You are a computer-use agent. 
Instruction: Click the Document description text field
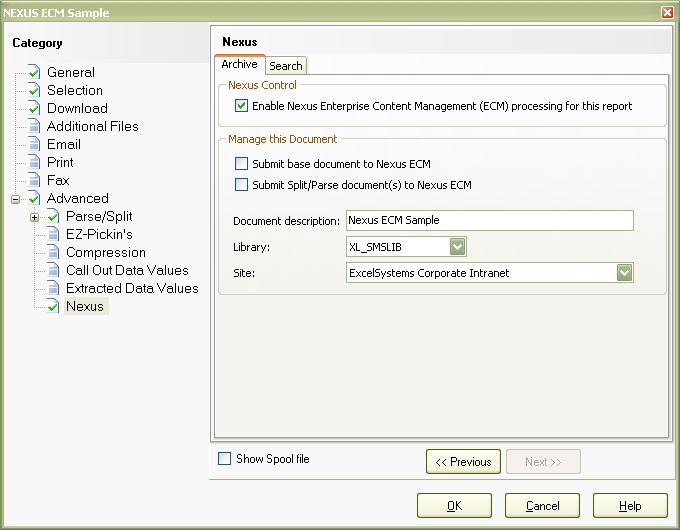tap(490, 220)
